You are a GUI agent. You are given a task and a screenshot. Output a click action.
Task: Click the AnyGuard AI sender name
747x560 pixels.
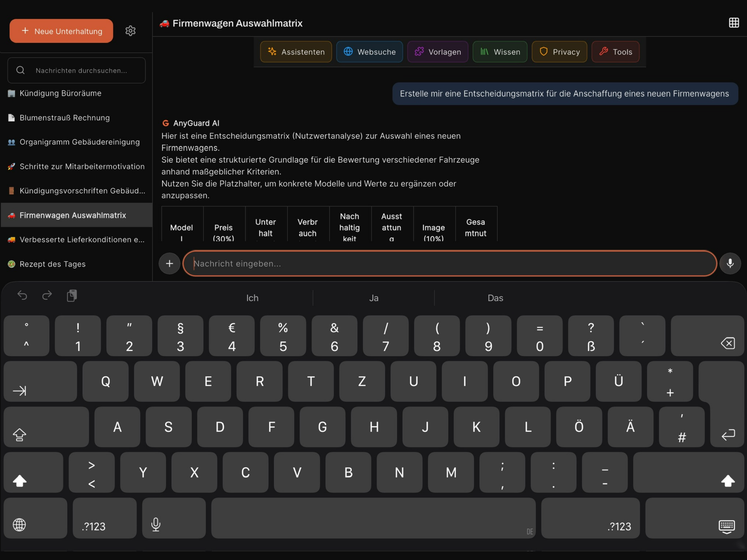[x=196, y=123]
